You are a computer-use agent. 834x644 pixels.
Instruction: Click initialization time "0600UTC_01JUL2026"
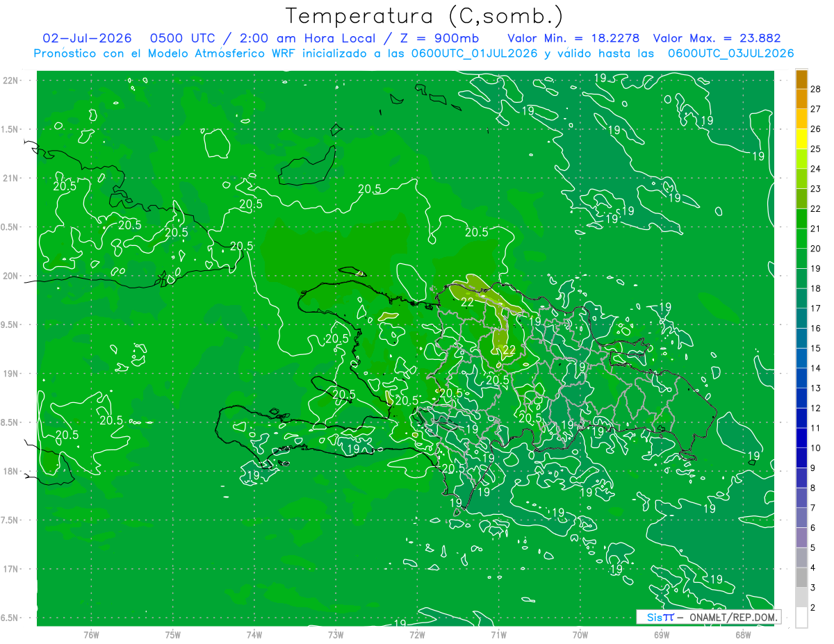pos(475,53)
